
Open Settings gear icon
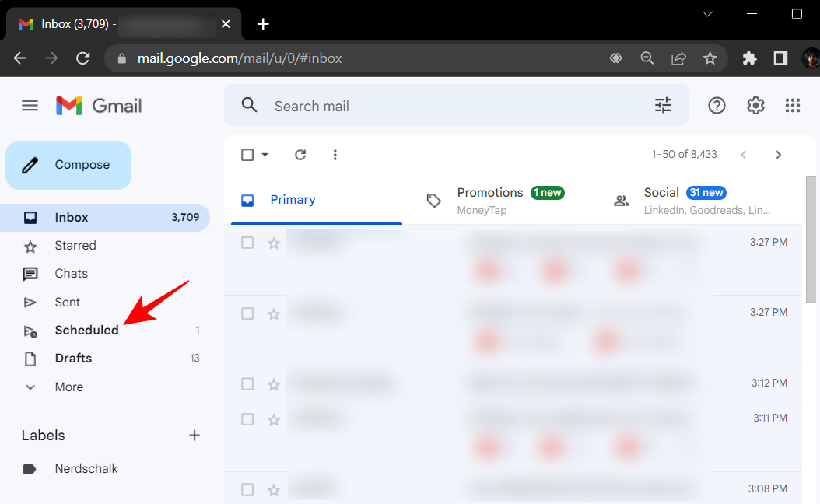[755, 106]
